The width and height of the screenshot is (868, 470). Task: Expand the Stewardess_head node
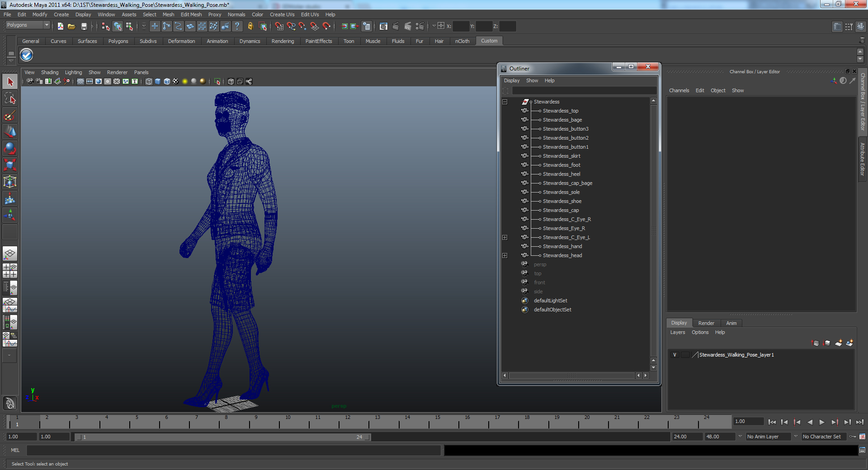click(x=505, y=255)
